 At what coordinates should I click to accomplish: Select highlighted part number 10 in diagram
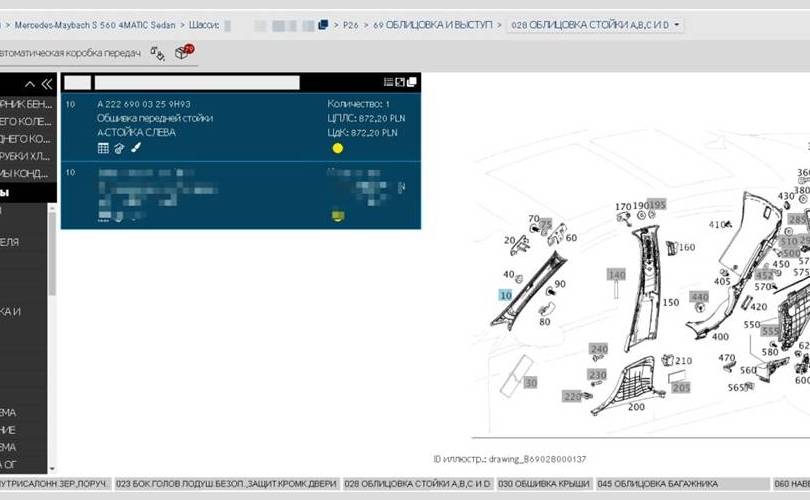tap(504, 295)
